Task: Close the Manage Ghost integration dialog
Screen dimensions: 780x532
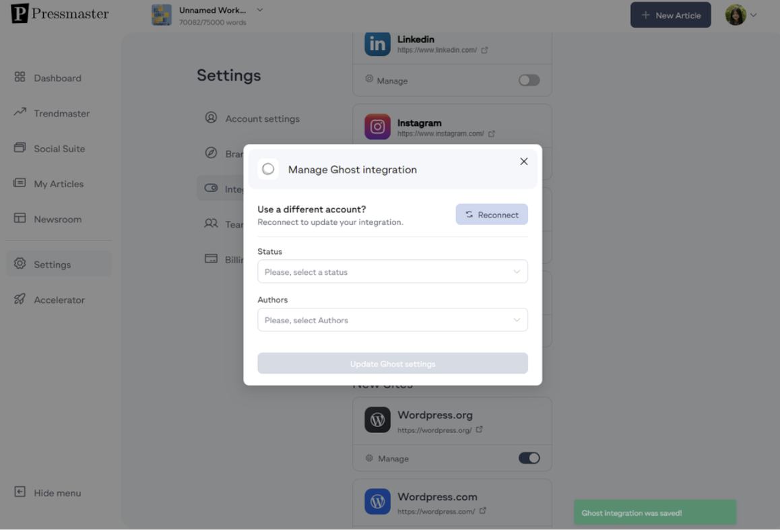Action: (524, 162)
